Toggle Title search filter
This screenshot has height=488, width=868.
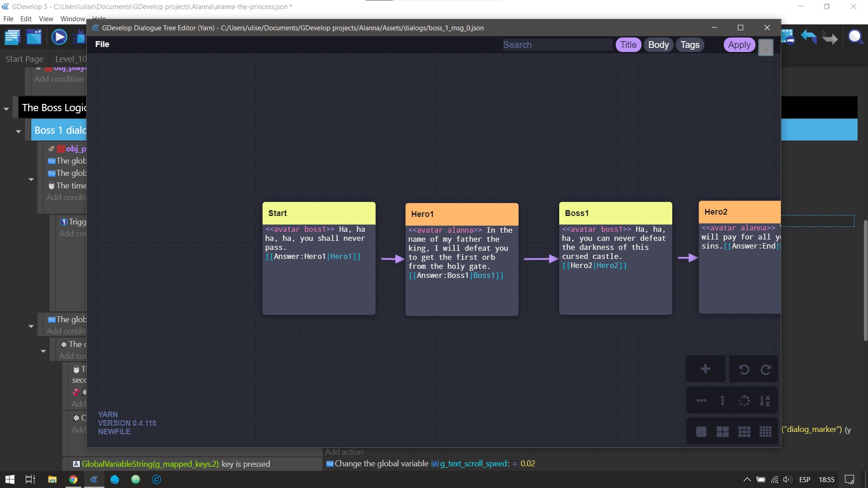[x=628, y=45]
